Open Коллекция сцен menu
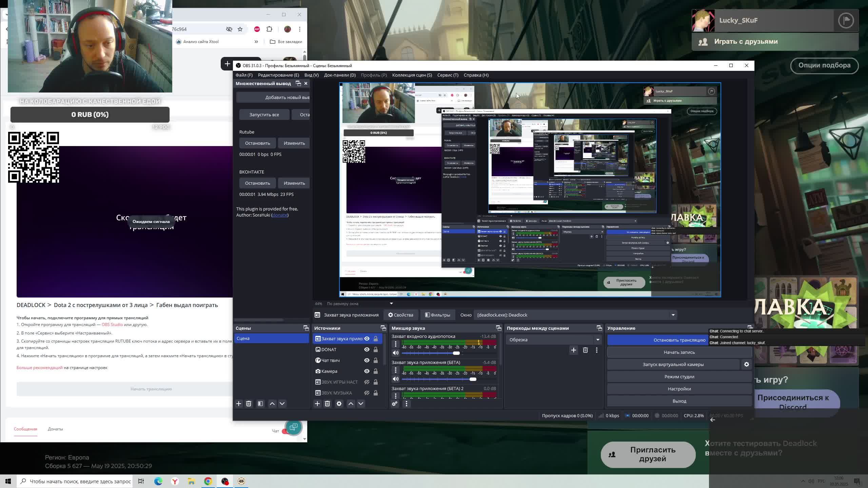Screen dimensions: 868x488 (412, 75)
